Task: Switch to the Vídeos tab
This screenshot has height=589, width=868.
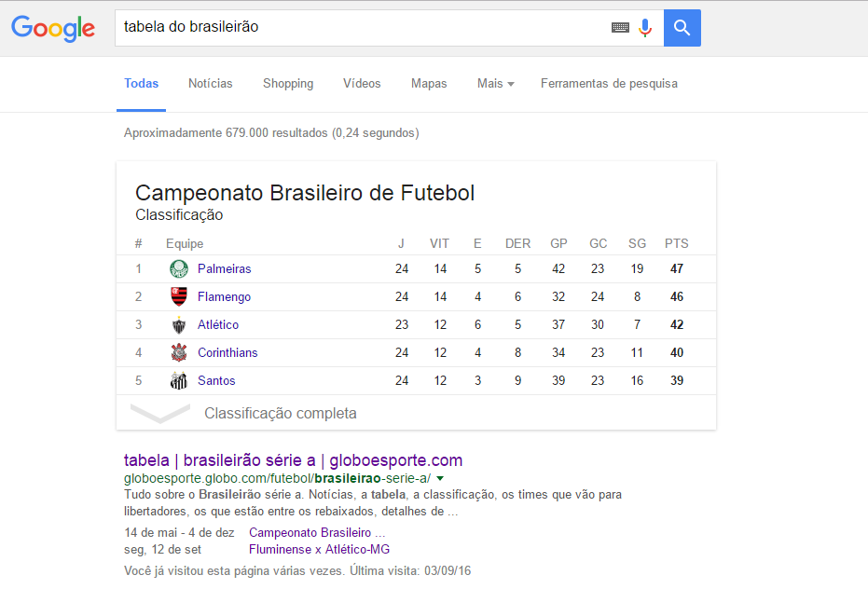Action: [x=362, y=84]
